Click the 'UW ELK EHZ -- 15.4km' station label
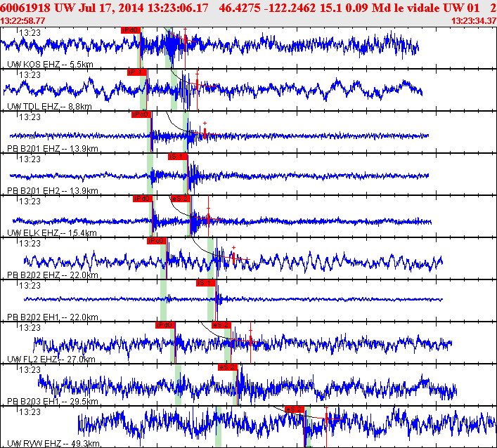The image size is (497, 448). [x=51, y=232]
